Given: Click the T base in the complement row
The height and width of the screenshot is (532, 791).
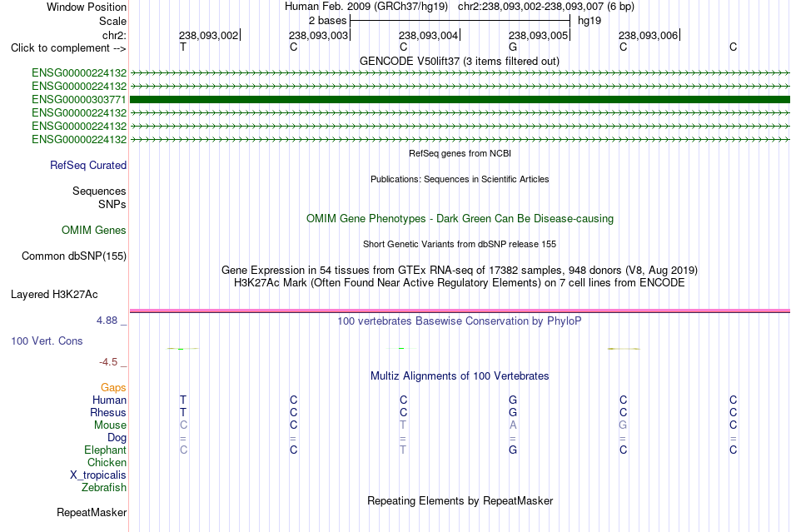Looking at the screenshot, I should point(183,47).
